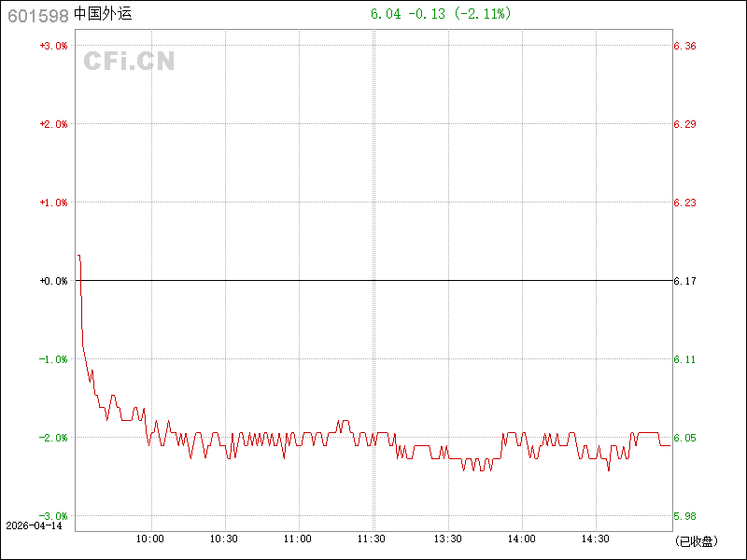Click the CFi.CN watermark logo
This screenshot has width=747, height=560.
point(129,62)
